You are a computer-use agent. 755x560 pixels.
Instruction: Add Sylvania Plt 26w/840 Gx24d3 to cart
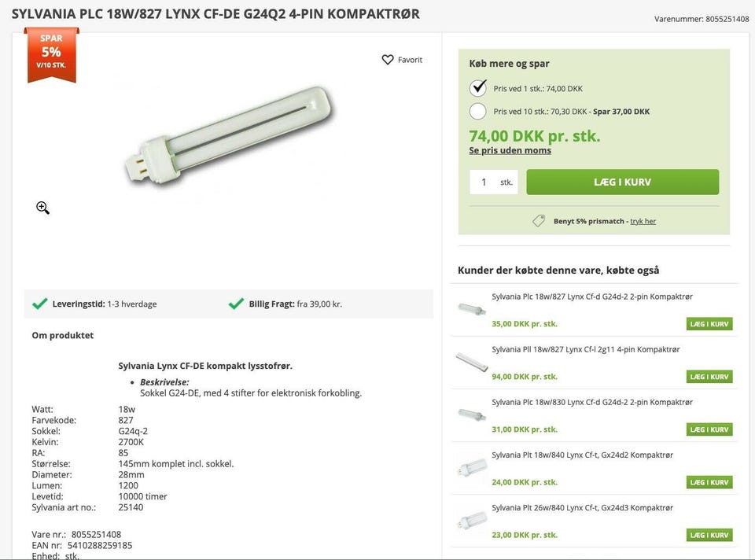[709, 535]
